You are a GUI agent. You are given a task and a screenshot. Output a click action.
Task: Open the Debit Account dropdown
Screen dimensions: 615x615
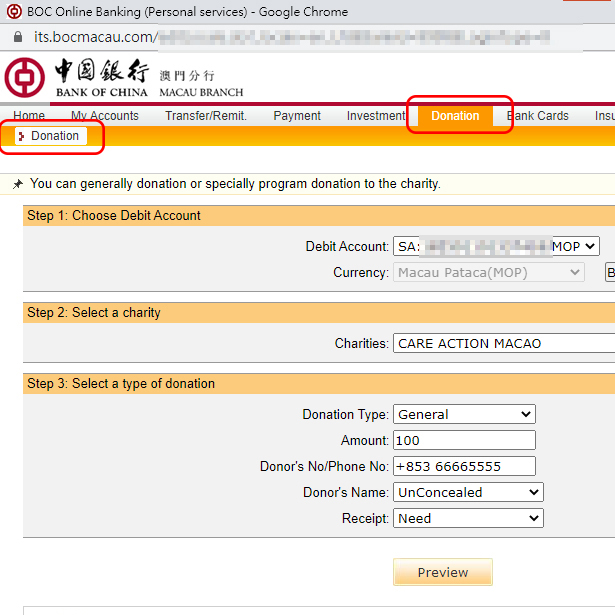click(496, 246)
